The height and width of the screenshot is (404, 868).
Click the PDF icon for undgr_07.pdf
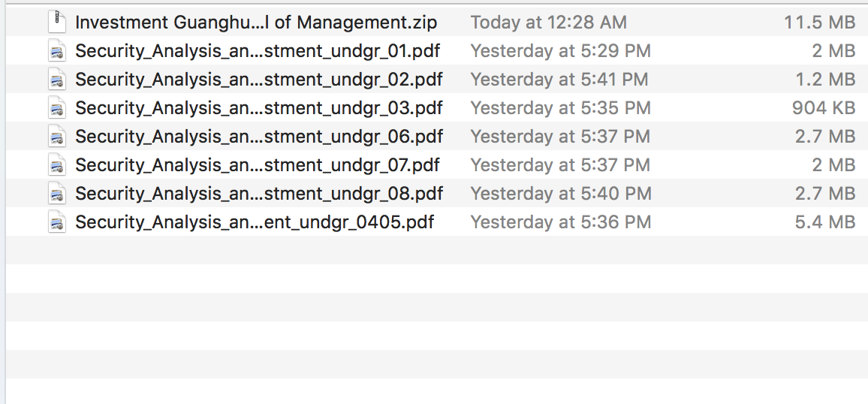[57, 165]
